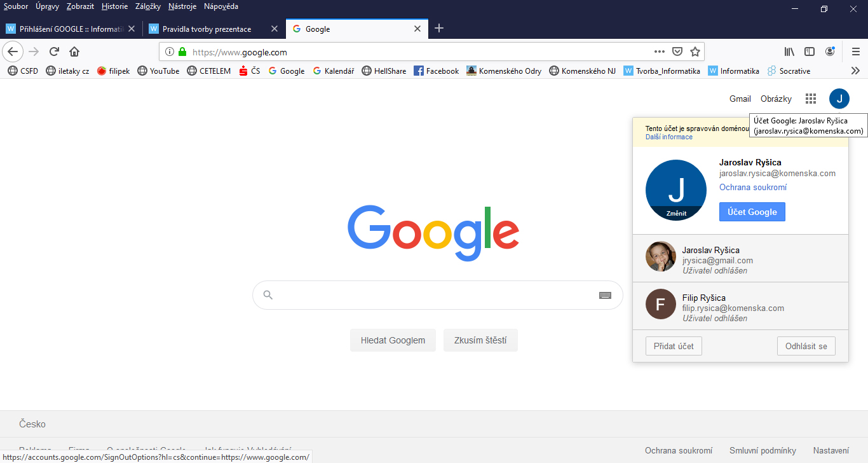This screenshot has width=868, height=463.
Task: Open the filipek bookmark
Action: [113, 71]
